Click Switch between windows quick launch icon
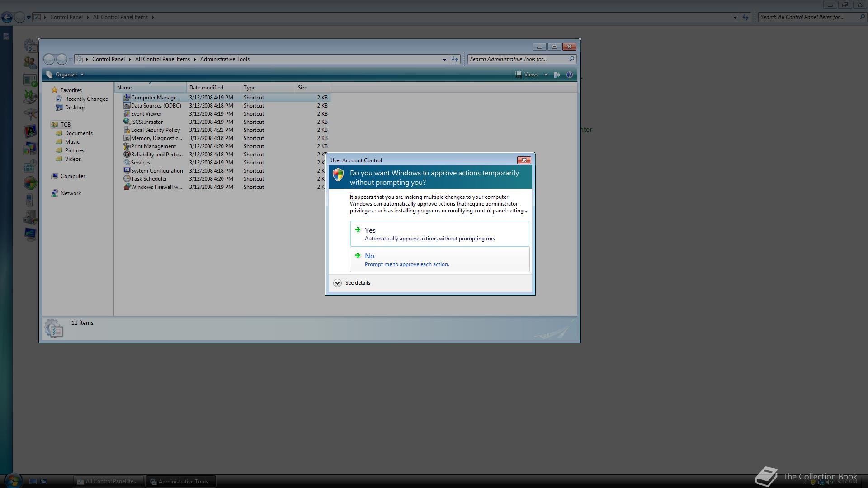868x488 pixels. [43, 482]
